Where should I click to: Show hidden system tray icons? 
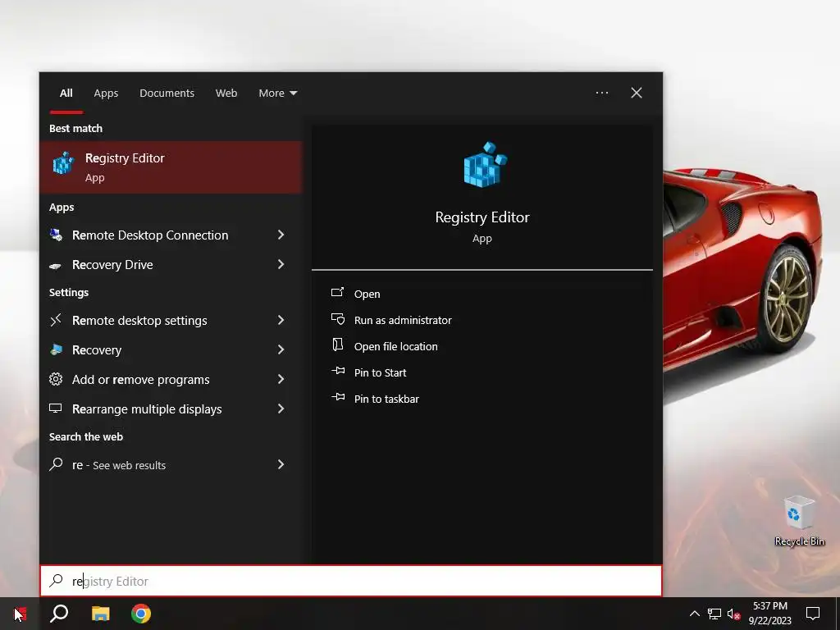pos(694,614)
